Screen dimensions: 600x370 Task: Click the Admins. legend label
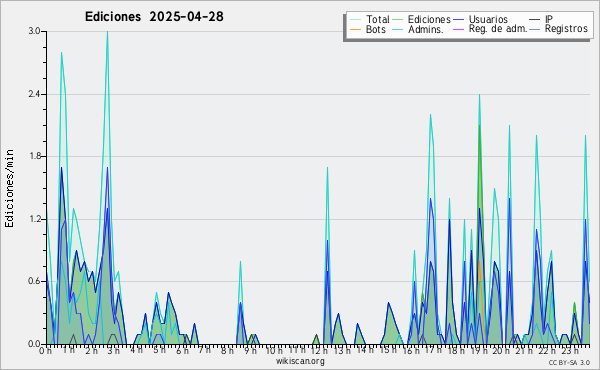pos(426,29)
